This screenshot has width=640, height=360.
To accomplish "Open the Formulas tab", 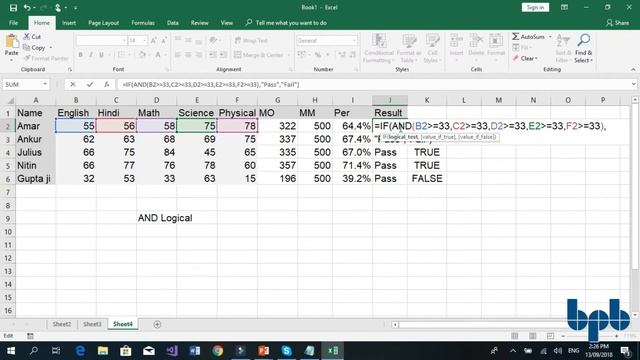I will [143, 23].
